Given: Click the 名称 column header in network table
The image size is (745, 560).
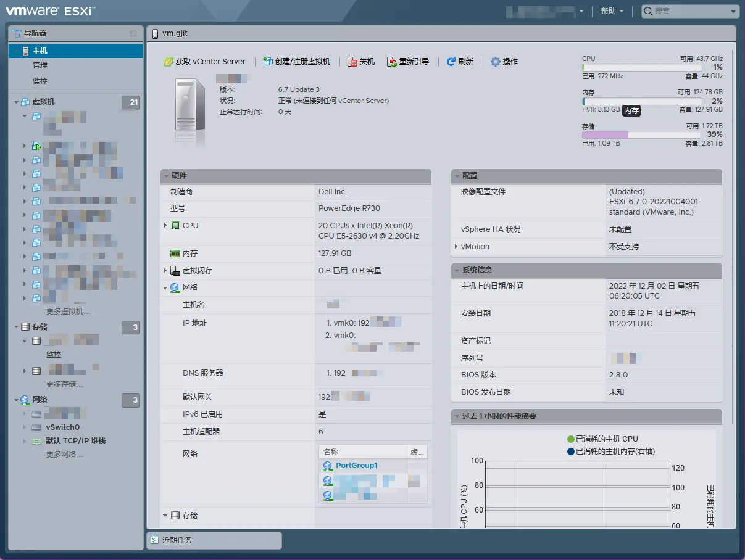Looking at the screenshot, I should click(362, 452).
